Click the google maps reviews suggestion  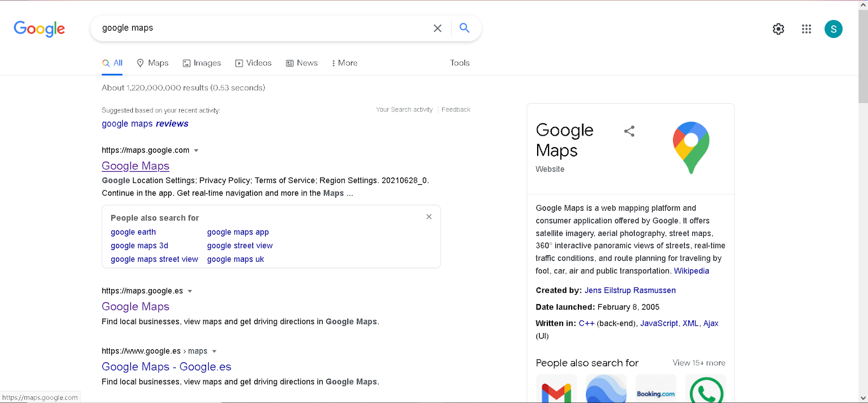click(145, 124)
